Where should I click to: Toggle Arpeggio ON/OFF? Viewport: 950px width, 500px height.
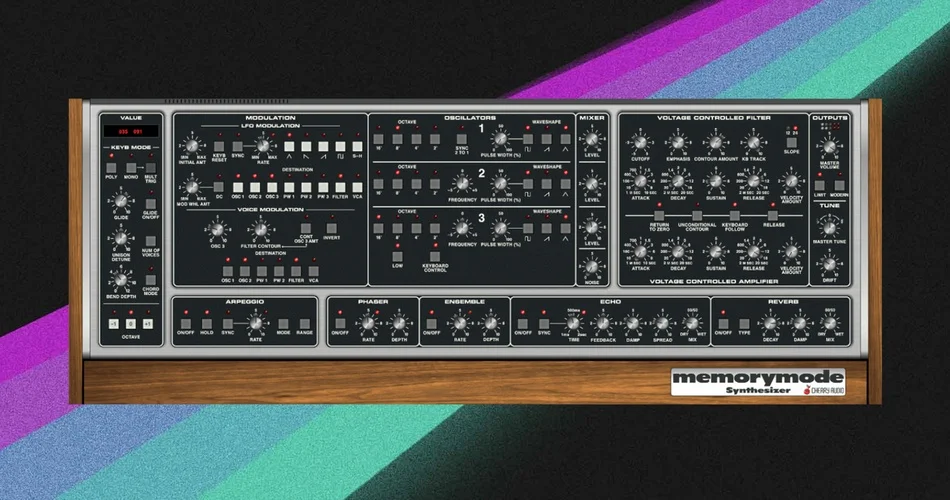click(x=185, y=324)
